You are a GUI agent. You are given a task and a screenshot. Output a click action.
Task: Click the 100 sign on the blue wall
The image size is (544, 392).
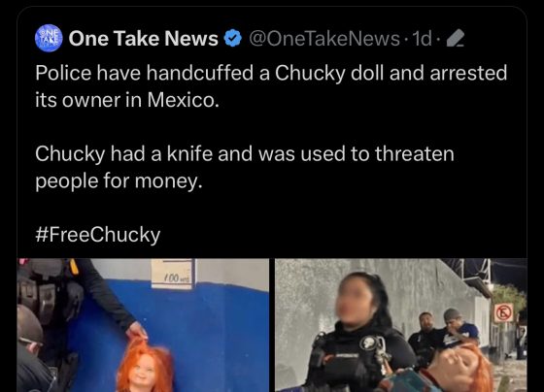[x=173, y=275]
